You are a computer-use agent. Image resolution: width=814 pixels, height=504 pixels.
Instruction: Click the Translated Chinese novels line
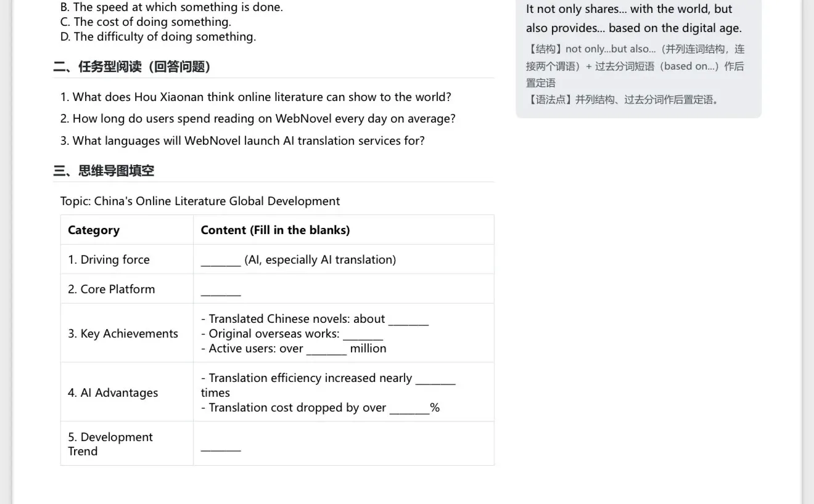[x=314, y=319]
